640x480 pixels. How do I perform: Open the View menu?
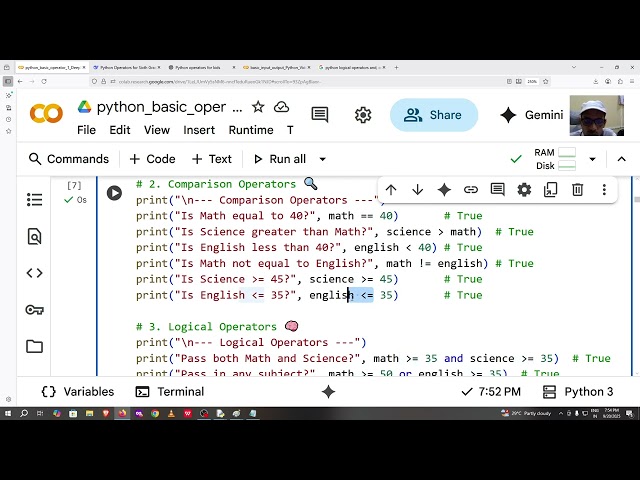[157, 130]
